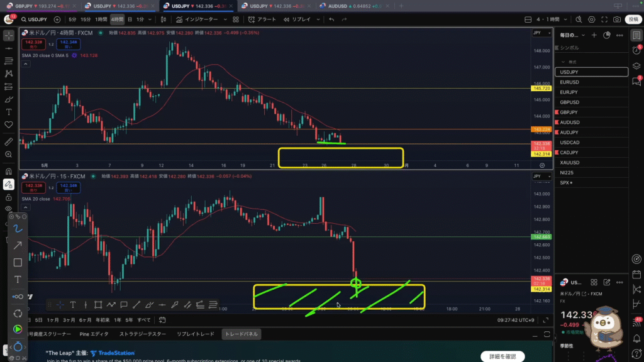The height and width of the screenshot is (362, 644).
Task: Open the candlestick chart style menu
Action: 164,19
